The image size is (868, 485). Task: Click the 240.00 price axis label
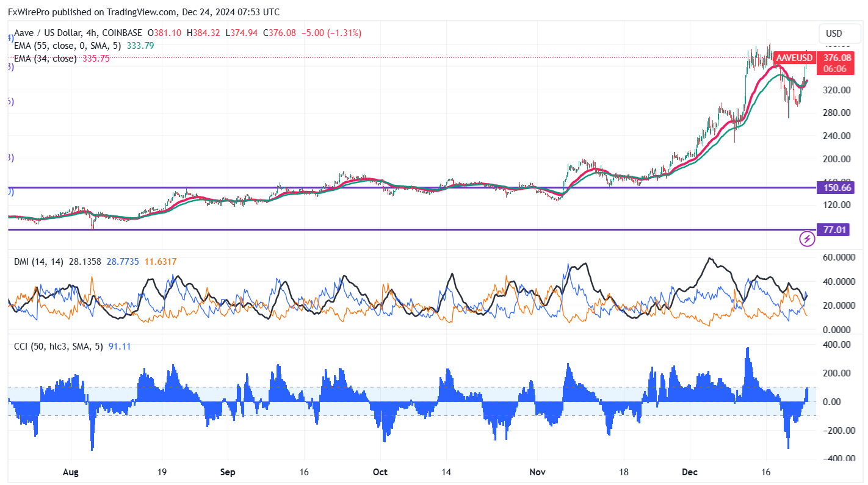tap(837, 135)
